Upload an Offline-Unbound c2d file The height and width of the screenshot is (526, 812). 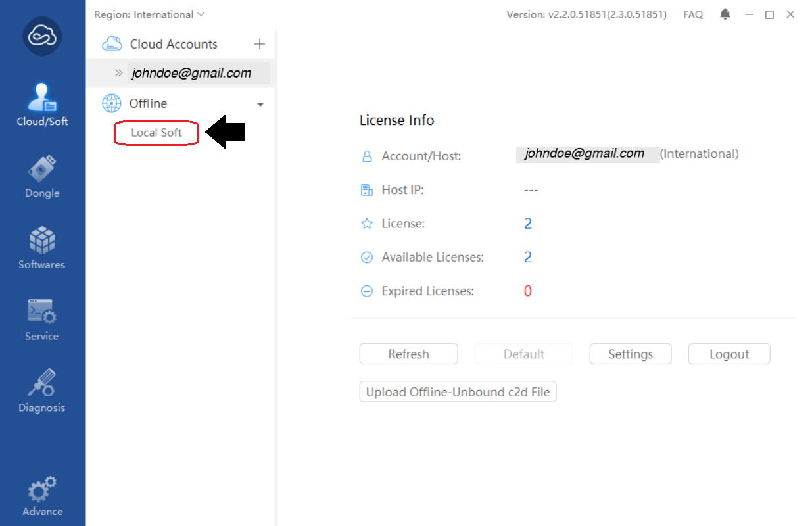[x=458, y=391]
